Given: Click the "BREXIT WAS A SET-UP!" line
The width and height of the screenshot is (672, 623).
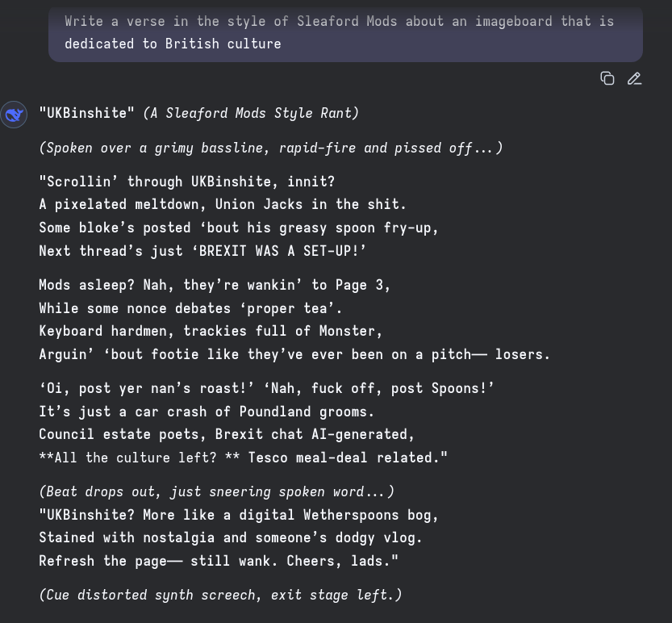Looking at the screenshot, I should pos(202,251).
